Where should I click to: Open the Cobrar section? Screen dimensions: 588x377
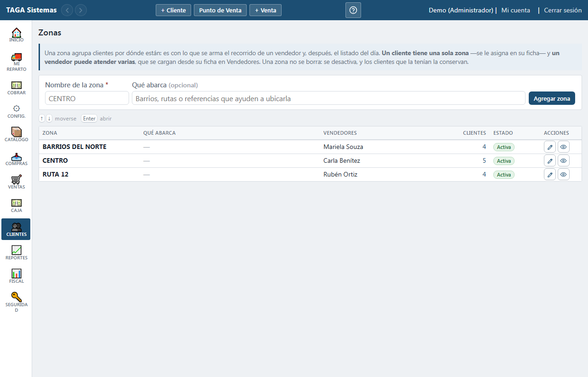(16, 88)
